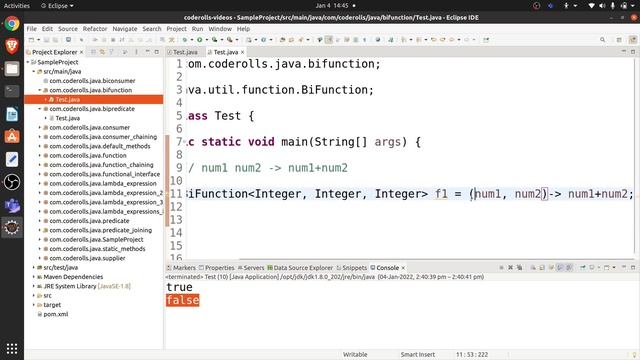Image resolution: width=640 pixels, height=360 pixels.
Task: Collapse the SampleProject tree node
Action: [x=28, y=62]
